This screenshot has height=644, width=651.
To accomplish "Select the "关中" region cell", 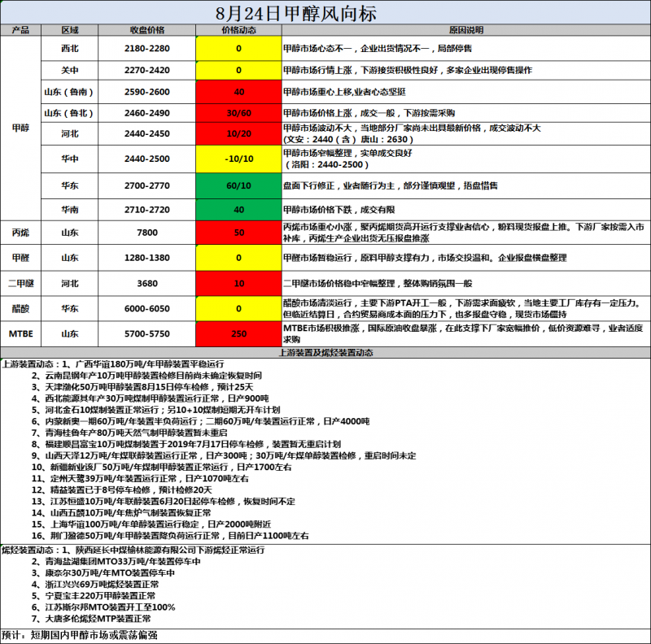I will 70,71.
